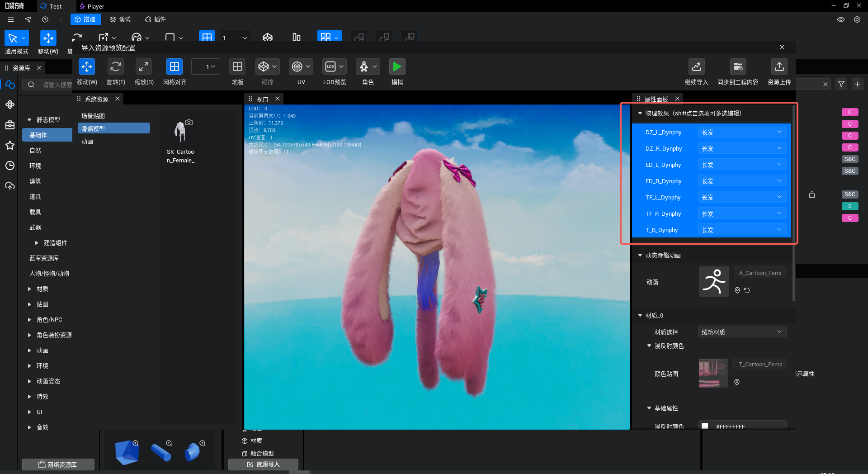Collapse the diffuse color (漫反射颜色) section
This screenshot has width=868, height=474.
click(x=649, y=346)
